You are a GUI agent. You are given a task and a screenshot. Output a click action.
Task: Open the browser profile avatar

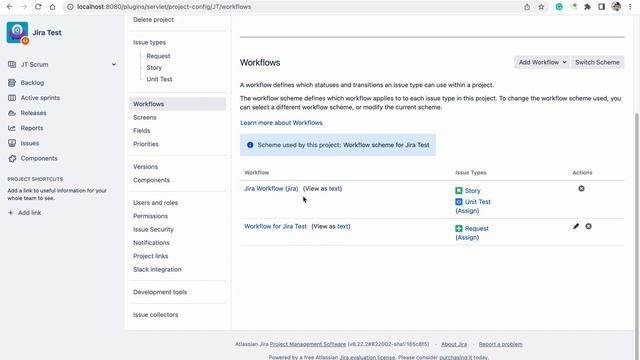[616, 7]
